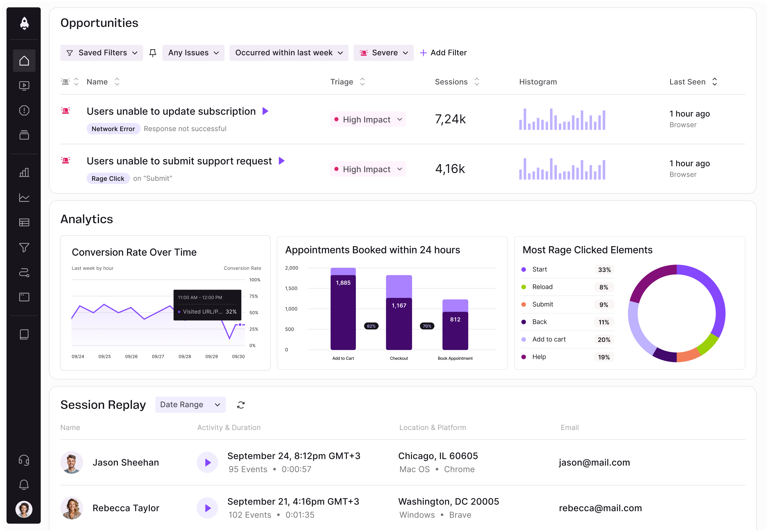Sort opportunities by Last Seen
The height and width of the screenshot is (532, 769).
tap(715, 82)
